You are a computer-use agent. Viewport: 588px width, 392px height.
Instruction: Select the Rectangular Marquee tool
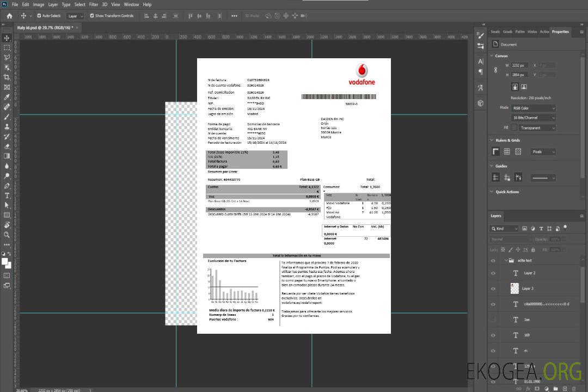click(x=7, y=48)
